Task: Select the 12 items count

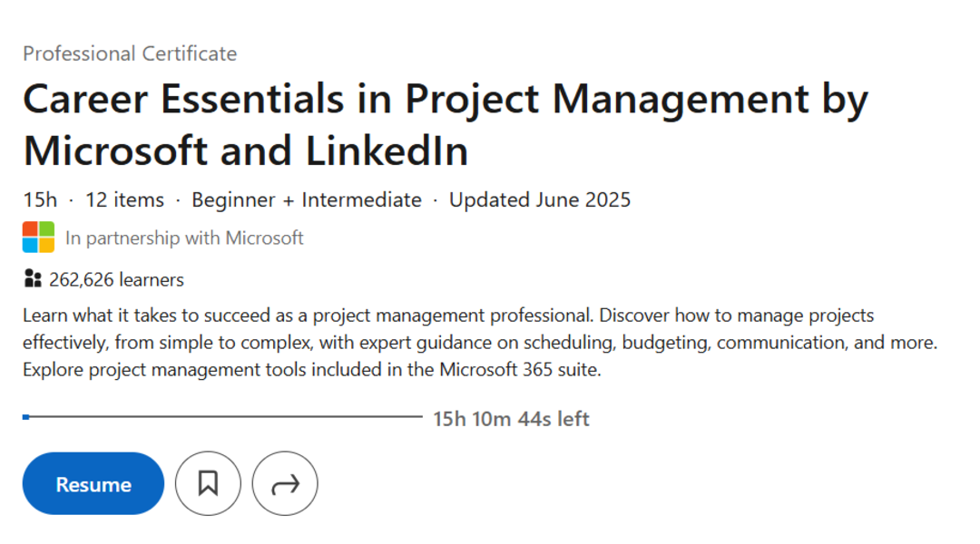Action: [x=124, y=199]
